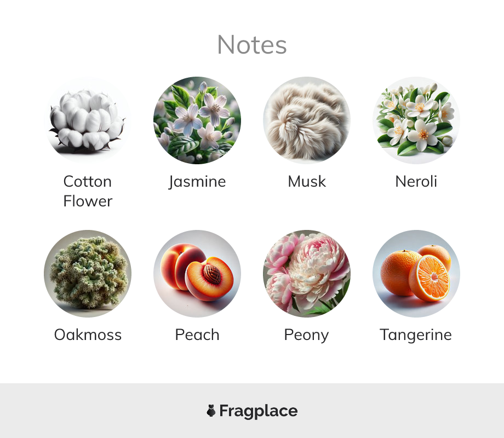Click the Jasmine text label
Viewport: 504px width, 438px height.
tap(197, 182)
